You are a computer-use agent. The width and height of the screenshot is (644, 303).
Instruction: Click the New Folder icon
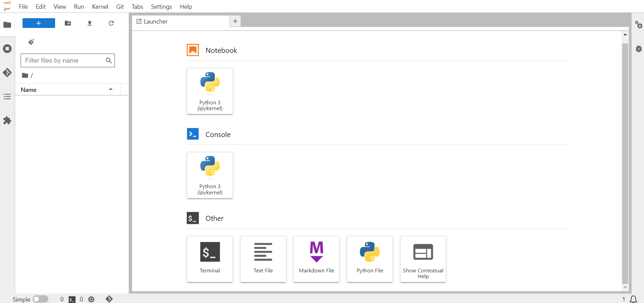68,23
